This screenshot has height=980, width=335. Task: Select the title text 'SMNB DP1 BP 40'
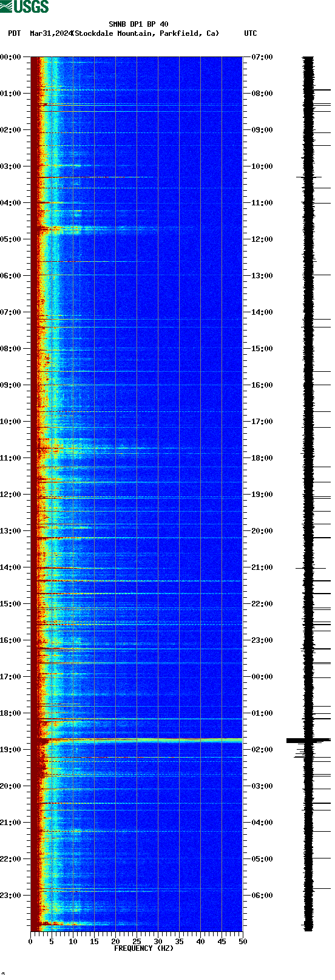pyautogui.click(x=138, y=24)
